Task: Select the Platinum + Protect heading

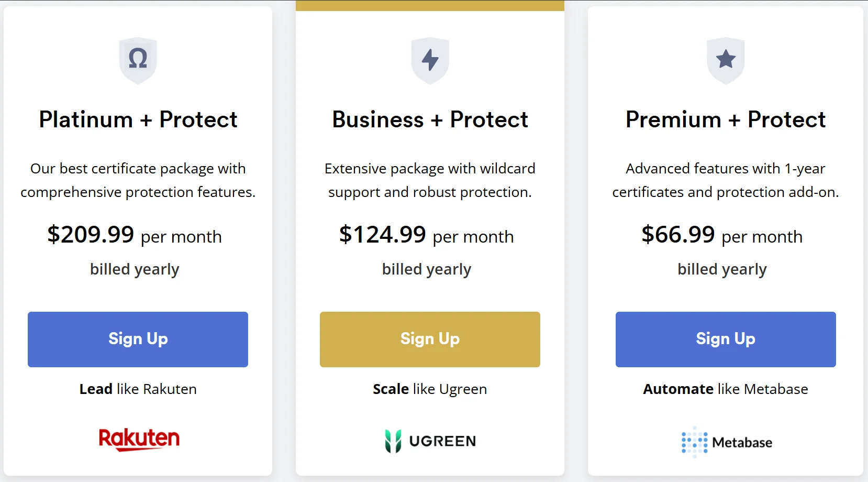Action: click(138, 119)
